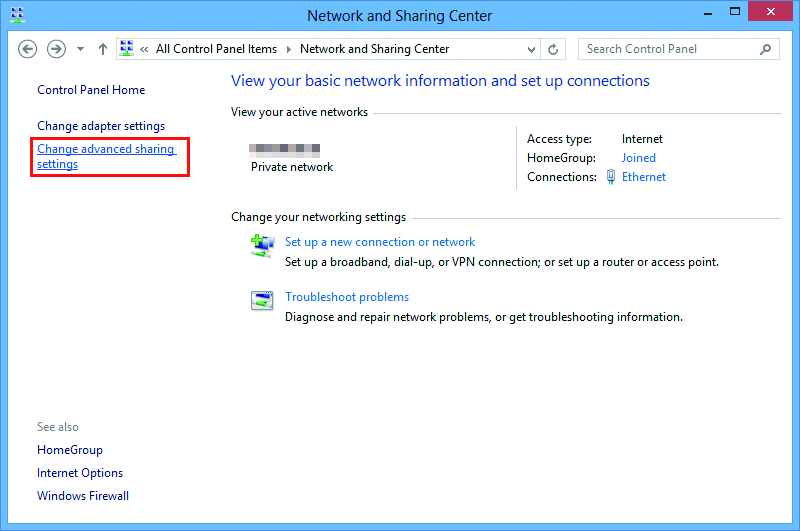800x531 pixels.
Task: Select All Control Panel Items breadcrumb
Action: point(216,49)
